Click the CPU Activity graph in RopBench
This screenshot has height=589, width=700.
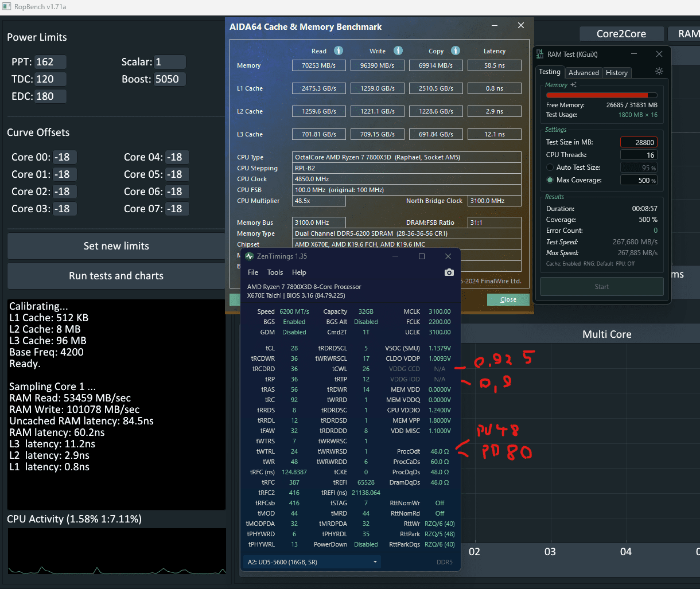coord(116,551)
